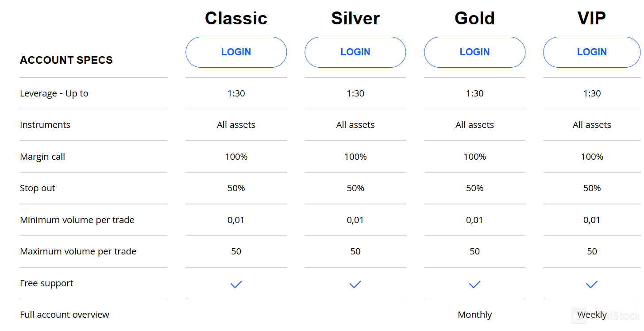Click the Monthly value under Gold
The width and height of the screenshot is (644, 331).
[x=474, y=314]
